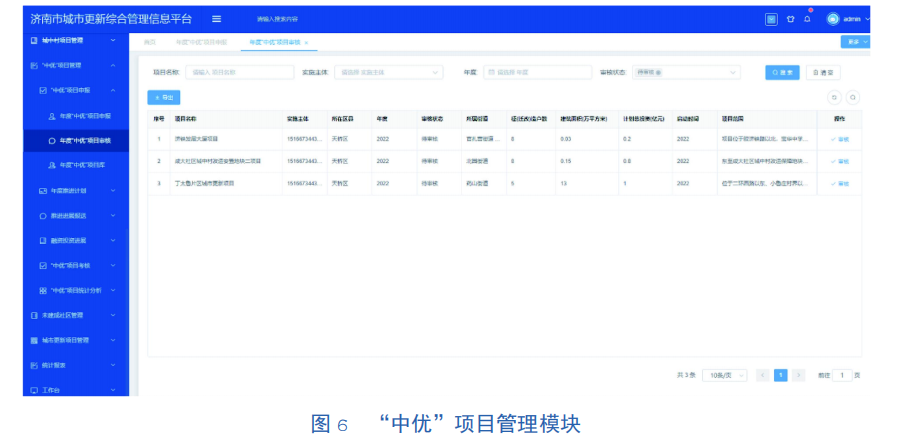The width and height of the screenshot is (906, 447).
Task: Expand the 工作台 menu
Action: 113,390
